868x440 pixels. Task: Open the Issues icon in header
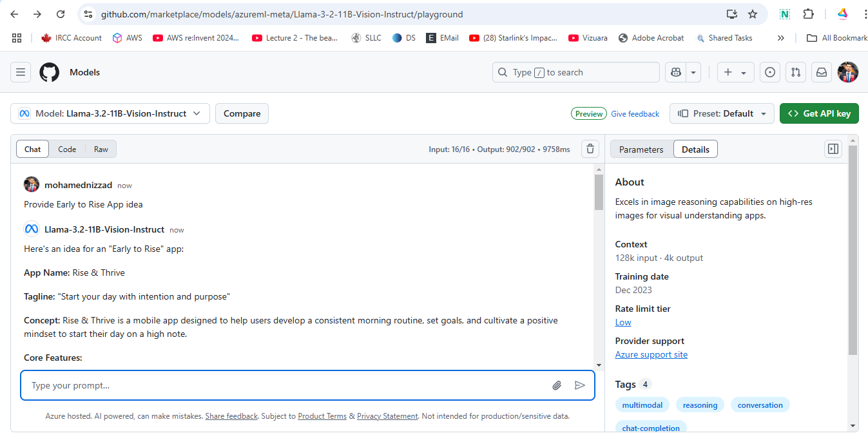770,72
